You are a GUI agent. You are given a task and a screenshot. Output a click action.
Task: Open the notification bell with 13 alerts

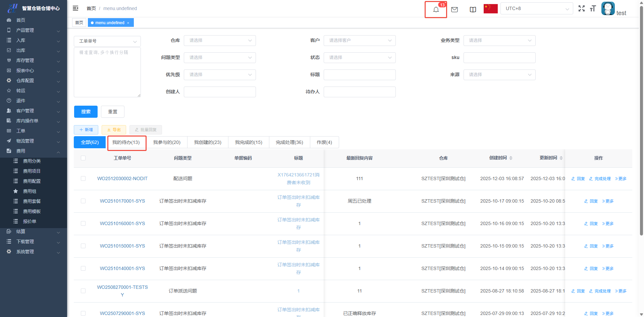coord(436,9)
